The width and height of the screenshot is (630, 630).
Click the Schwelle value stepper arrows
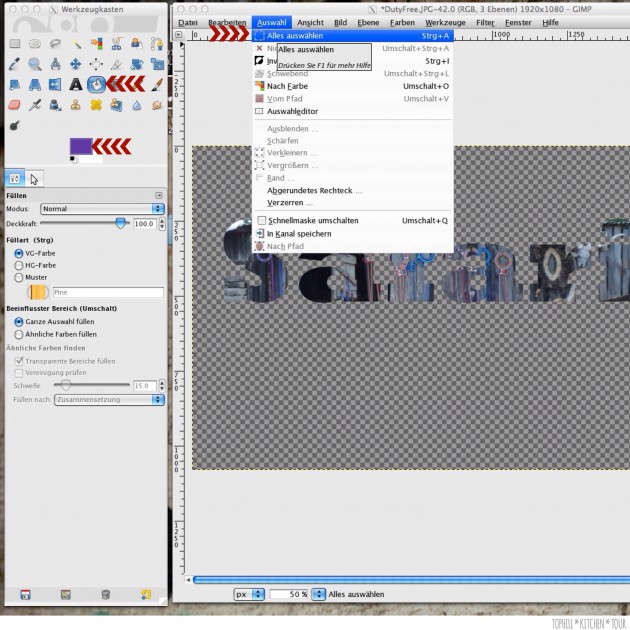coord(162,386)
